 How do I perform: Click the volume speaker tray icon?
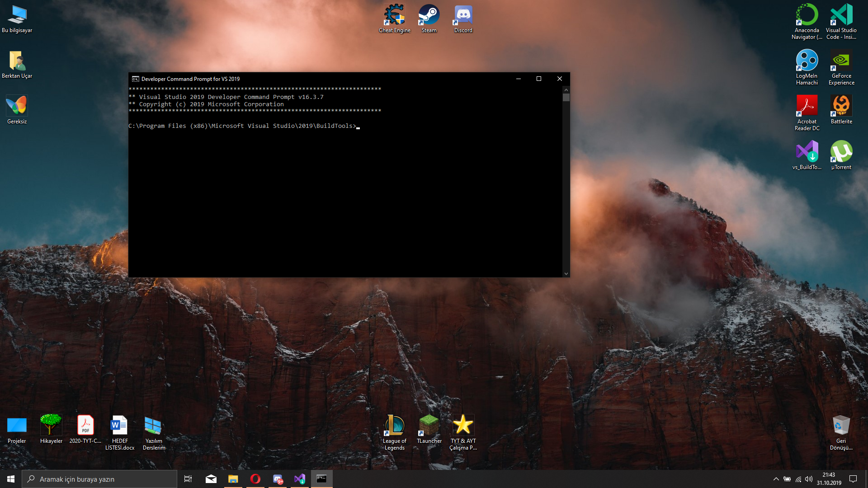click(x=809, y=479)
